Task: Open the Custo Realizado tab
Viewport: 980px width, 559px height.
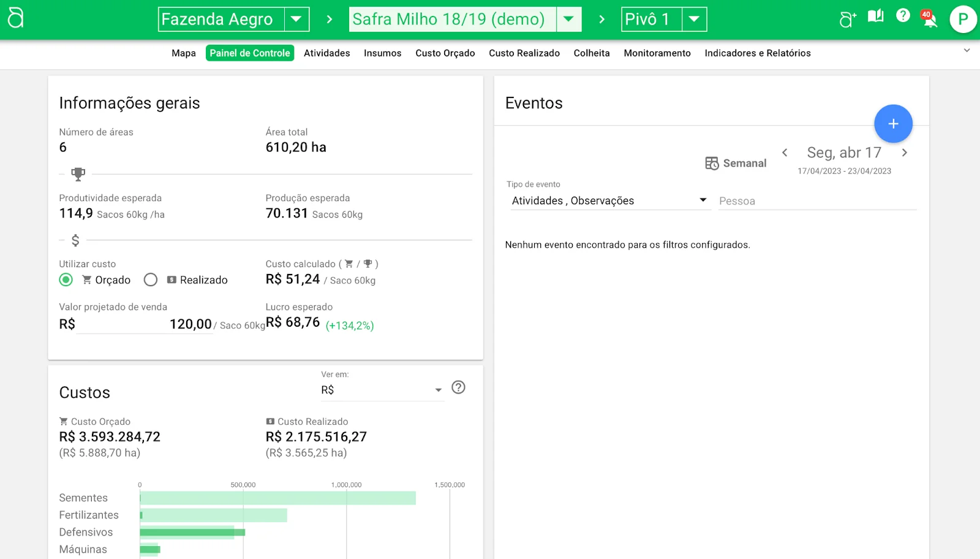Action: coord(524,53)
